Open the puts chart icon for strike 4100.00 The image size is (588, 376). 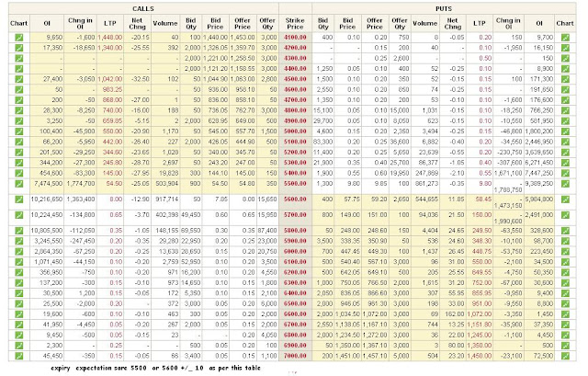[565, 38]
